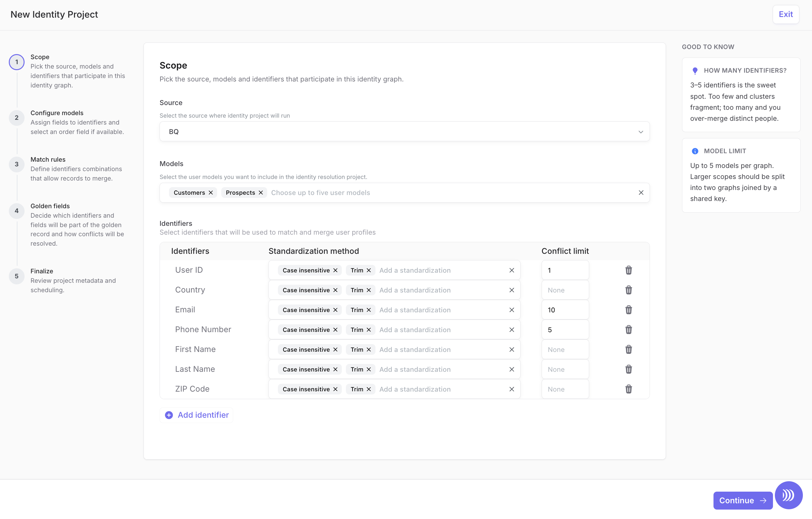Clear all standardizations for Email
The height and width of the screenshot is (519, 812).
click(x=511, y=310)
